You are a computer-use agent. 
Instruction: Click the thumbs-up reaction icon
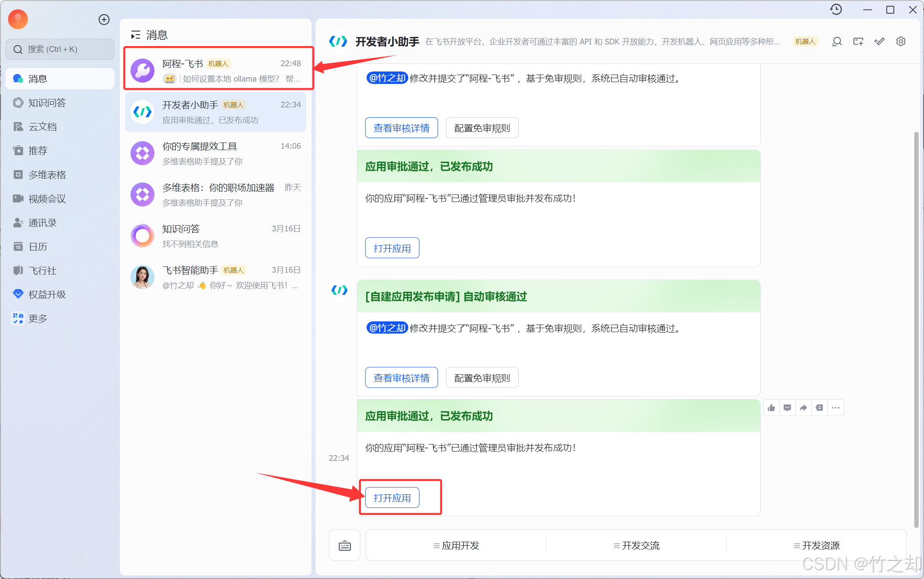pos(771,408)
